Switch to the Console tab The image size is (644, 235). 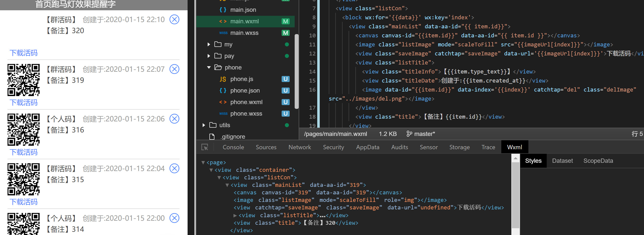[x=233, y=147]
